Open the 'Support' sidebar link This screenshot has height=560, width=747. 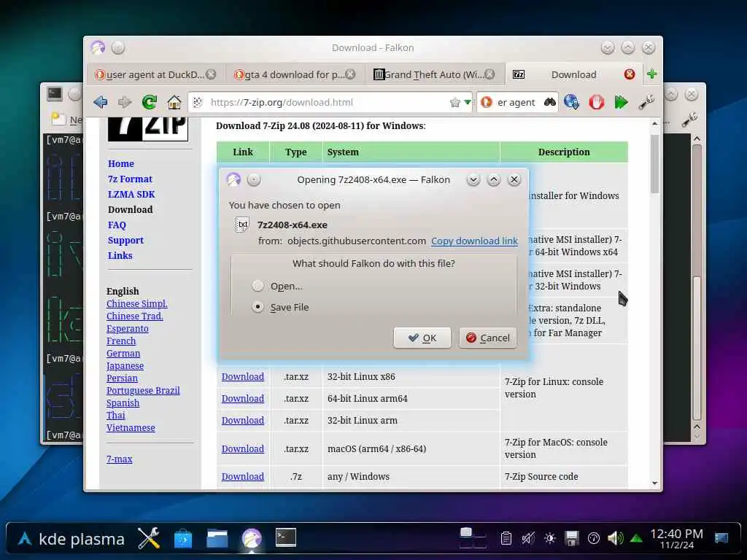125,240
